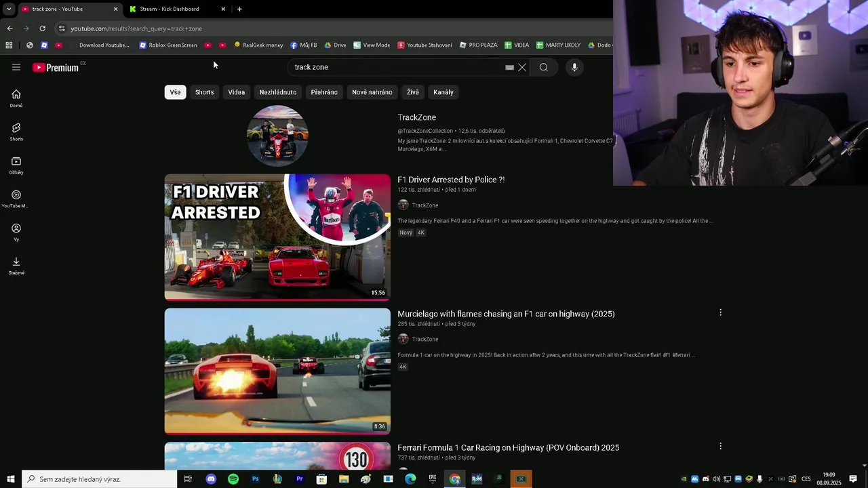The image size is (868, 488).
Task: Filter results by Nezhlédnuto chip
Action: click(278, 92)
